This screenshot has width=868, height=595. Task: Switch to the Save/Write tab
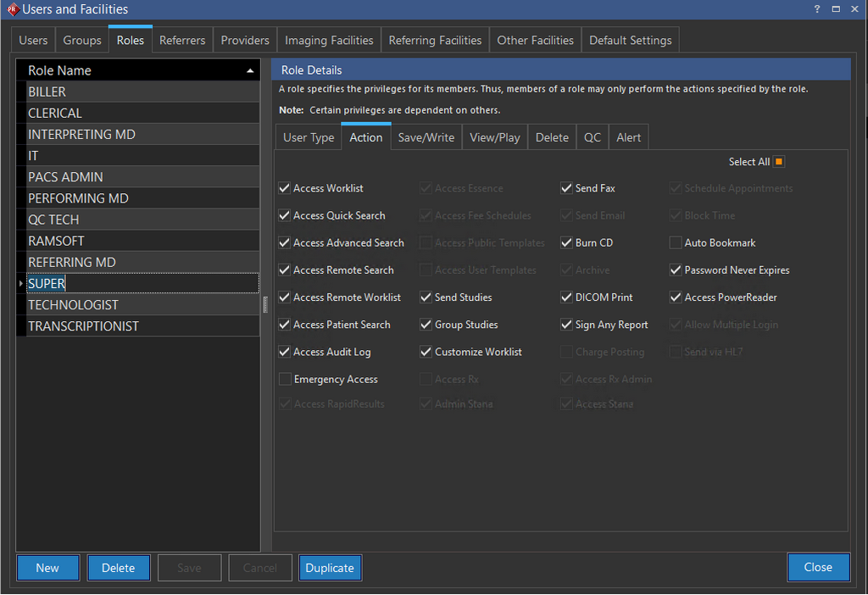[x=426, y=137]
